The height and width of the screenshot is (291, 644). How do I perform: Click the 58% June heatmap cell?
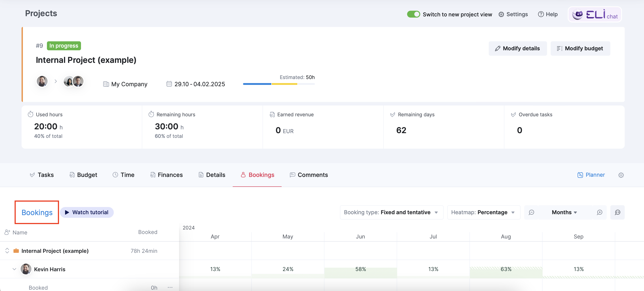point(361,269)
